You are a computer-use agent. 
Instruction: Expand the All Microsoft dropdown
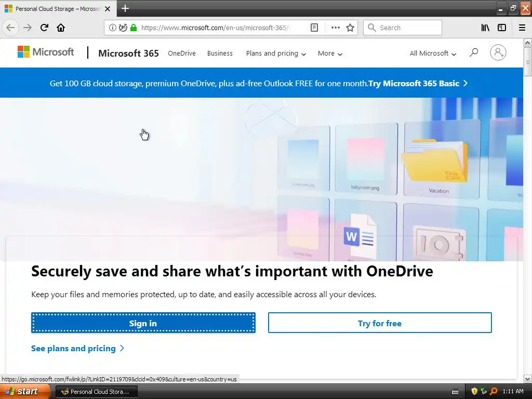click(433, 54)
